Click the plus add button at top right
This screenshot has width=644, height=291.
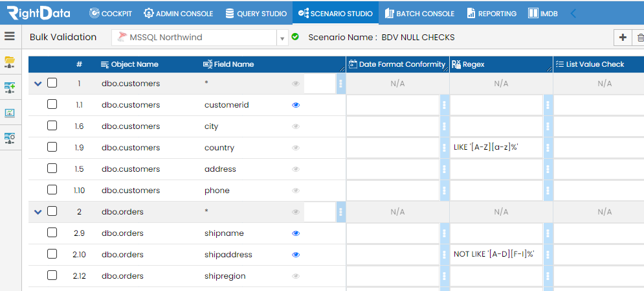click(x=623, y=38)
